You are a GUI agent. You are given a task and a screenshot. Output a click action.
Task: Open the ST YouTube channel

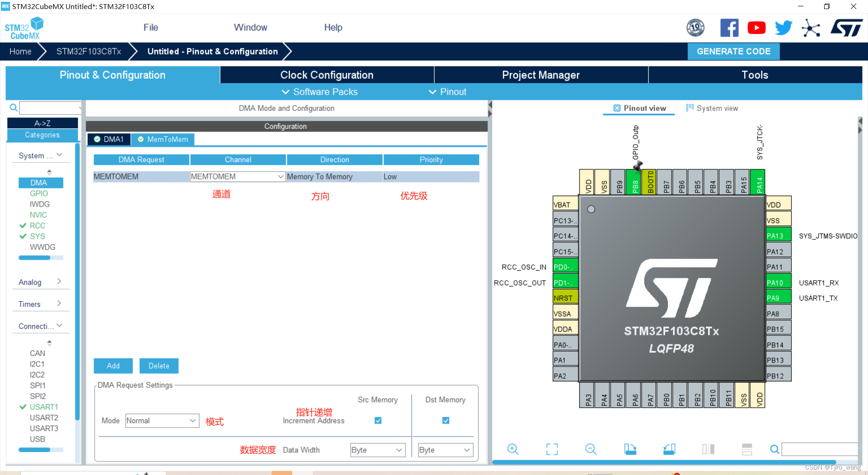click(756, 28)
